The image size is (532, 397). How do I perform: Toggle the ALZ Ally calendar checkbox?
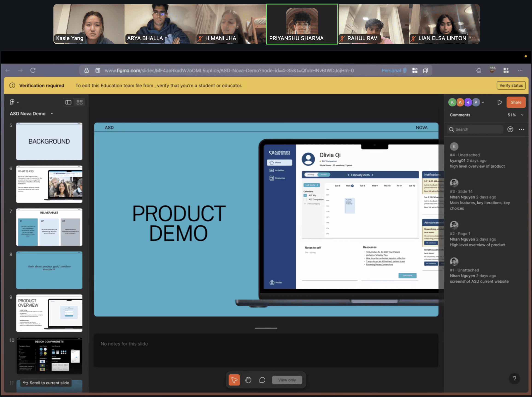(x=305, y=195)
